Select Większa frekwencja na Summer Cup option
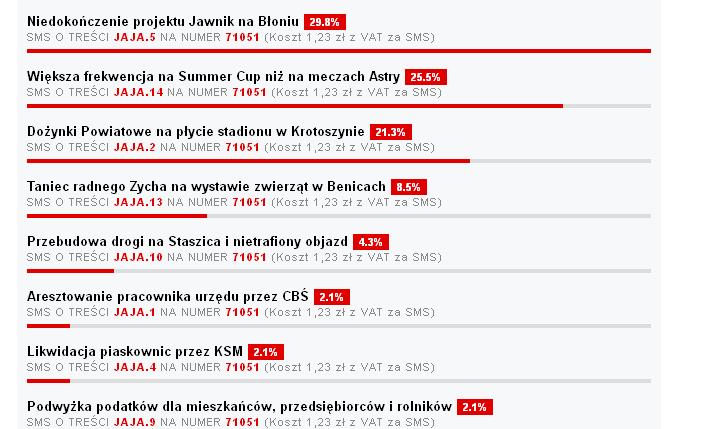This screenshot has width=720, height=429. coord(214,76)
